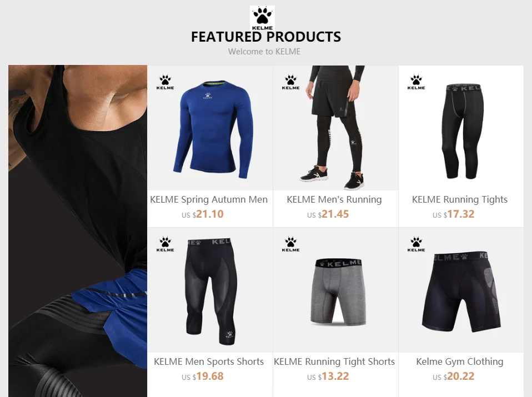Viewport: 532px width, 397px height.
Task: Click the KELME logo on the Men's Running product
Action: point(291,82)
